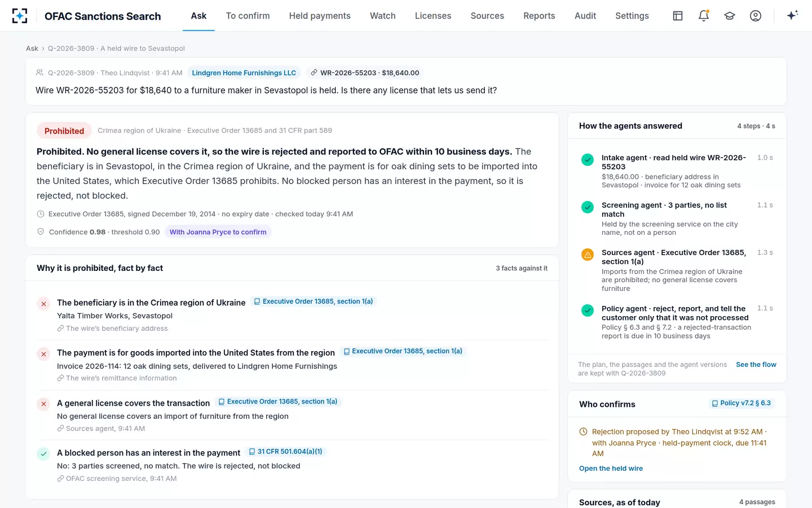Open the notifications bell

click(704, 16)
